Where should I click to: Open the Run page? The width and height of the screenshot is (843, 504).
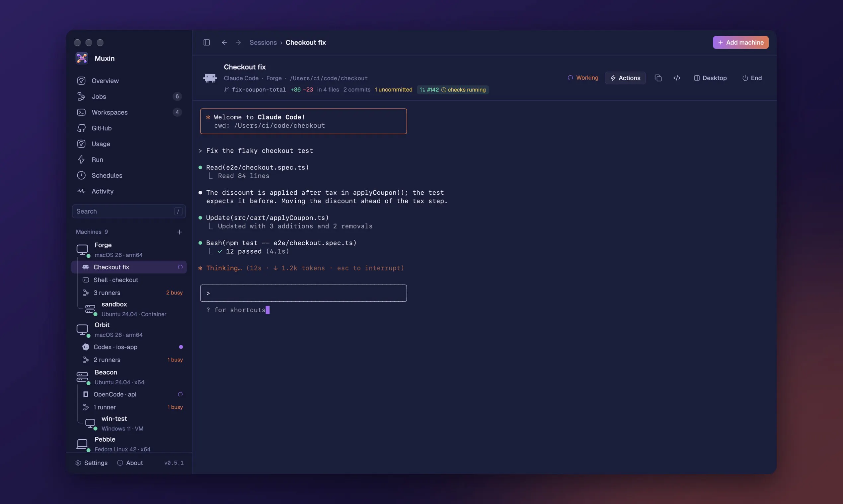click(x=129, y=159)
